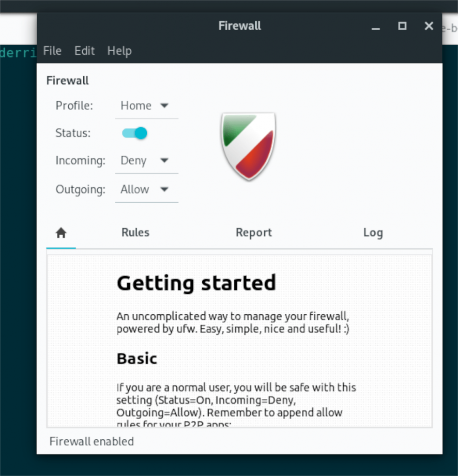Disable the firewall with the Status slider
Screen dimensions: 458x476
coord(133,133)
